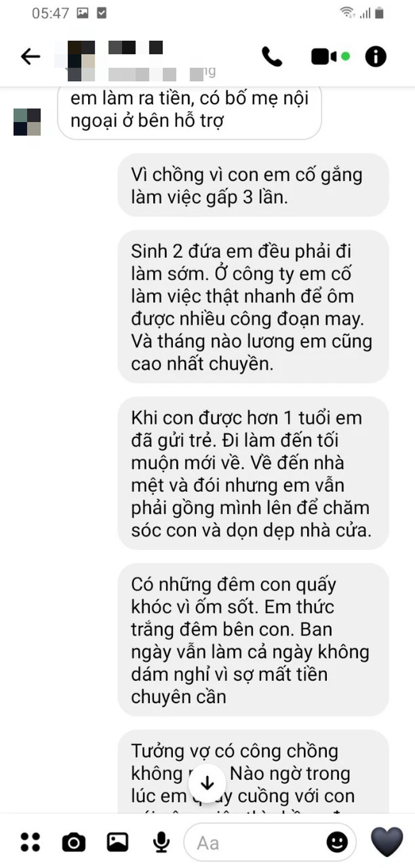Send a black heart reaction
This screenshot has height=868, width=415.
point(387,841)
